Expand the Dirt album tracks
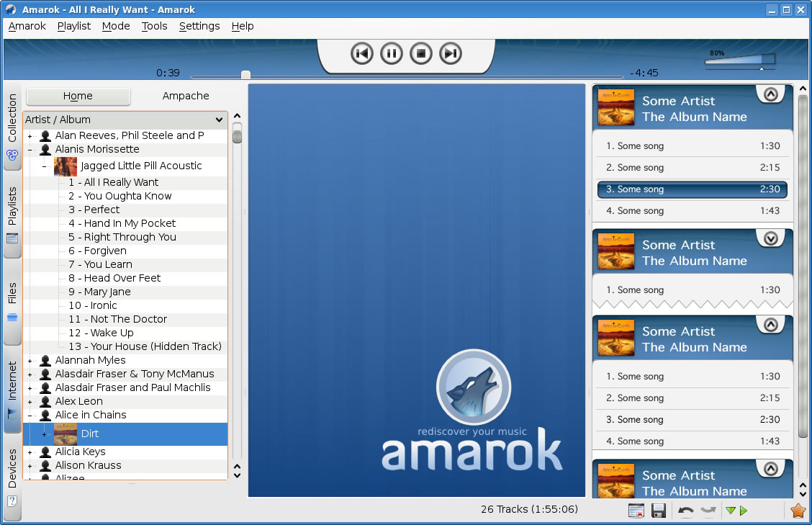 43,434
